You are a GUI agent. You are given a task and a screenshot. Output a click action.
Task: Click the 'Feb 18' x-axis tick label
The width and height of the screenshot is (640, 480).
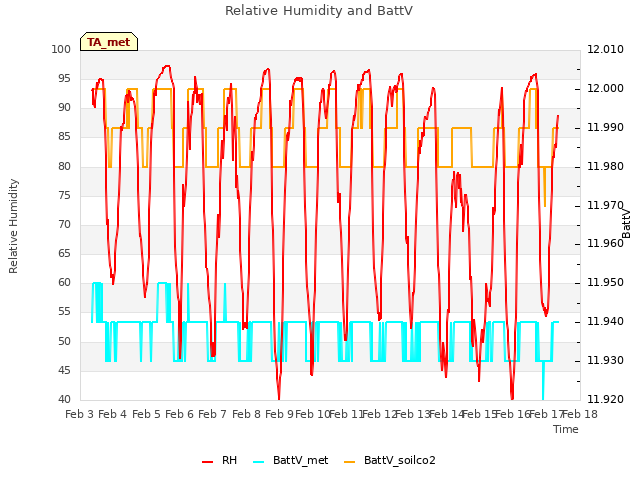tap(580, 414)
